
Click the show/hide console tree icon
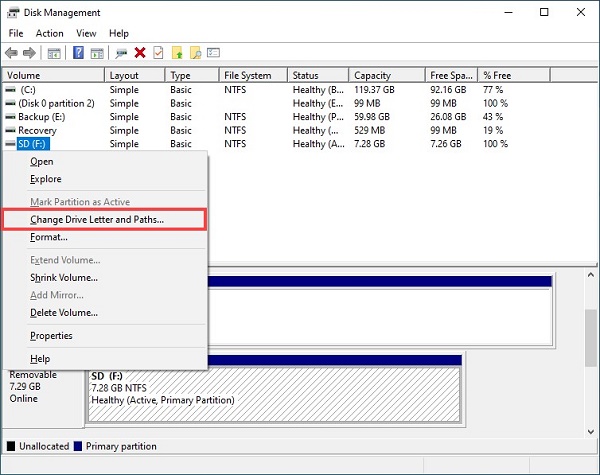[54, 53]
